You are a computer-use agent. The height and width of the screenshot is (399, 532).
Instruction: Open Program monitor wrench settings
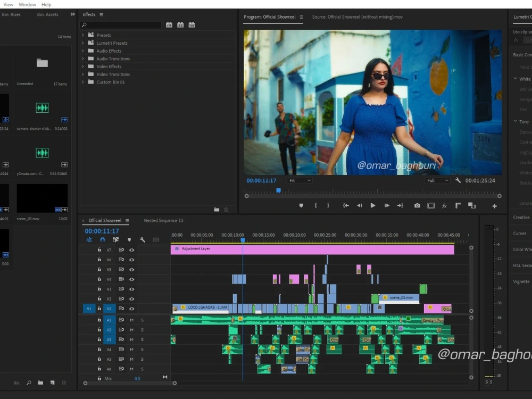(x=458, y=180)
